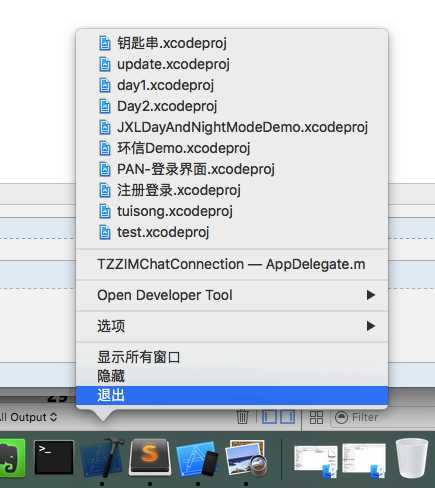Expand Open Developer Tool submenu
Screen dimensions: 435x488
pos(232,295)
